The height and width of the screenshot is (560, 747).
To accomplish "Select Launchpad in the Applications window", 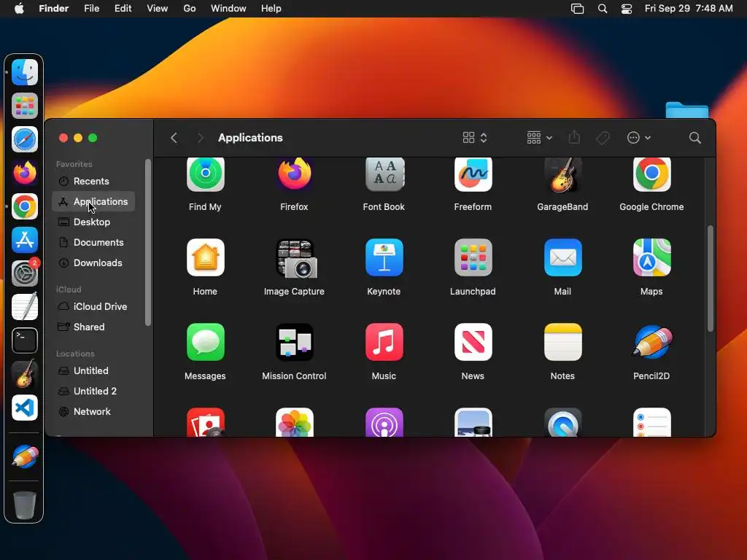I will pyautogui.click(x=473, y=257).
